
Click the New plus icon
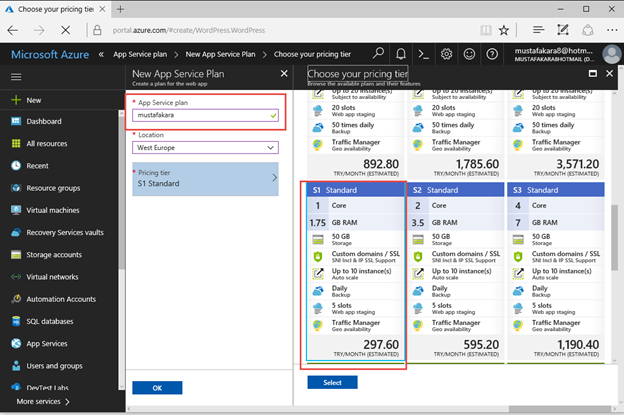pos(16,100)
